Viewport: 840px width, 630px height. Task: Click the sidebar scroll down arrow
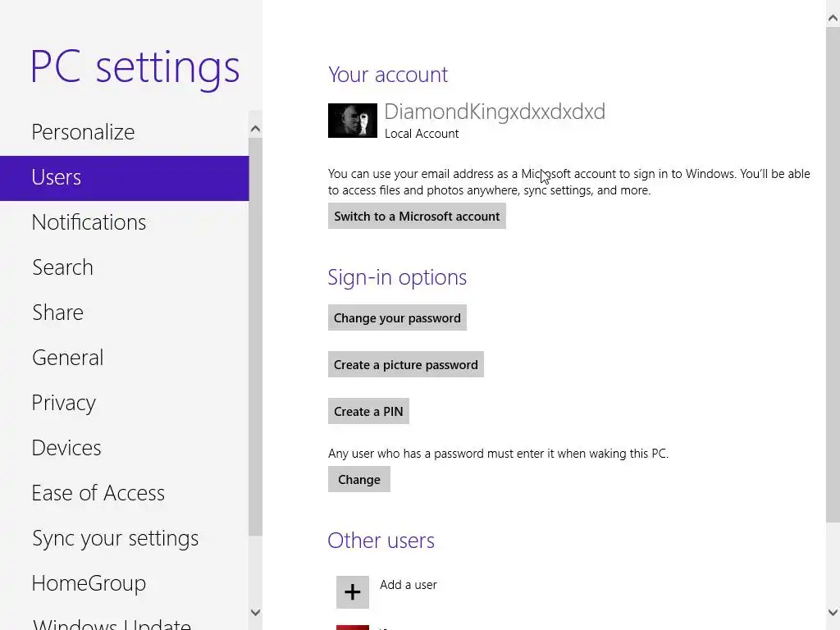click(x=256, y=612)
